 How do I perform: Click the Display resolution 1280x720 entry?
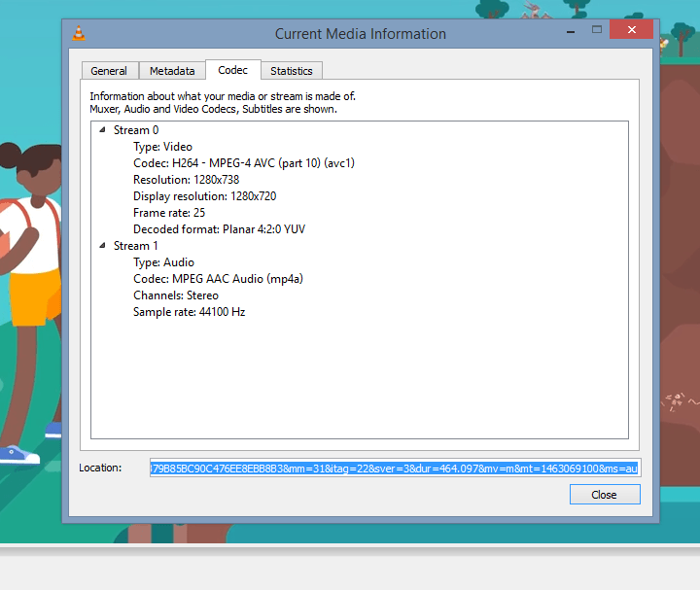(204, 196)
